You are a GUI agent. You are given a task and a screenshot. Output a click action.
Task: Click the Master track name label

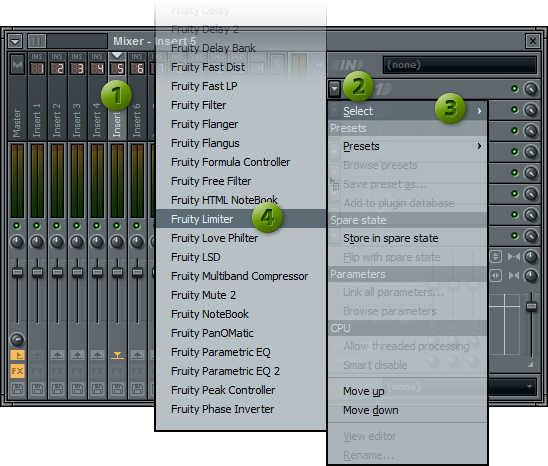(17, 123)
